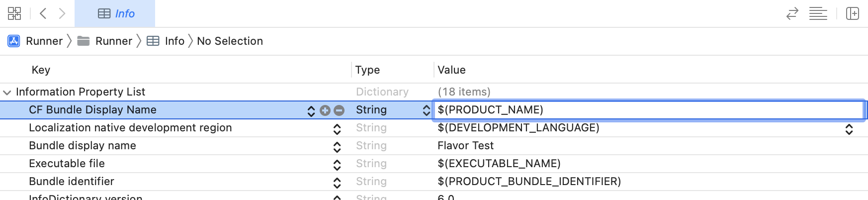
Task: Go forward to next file
Action: (62, 13)
